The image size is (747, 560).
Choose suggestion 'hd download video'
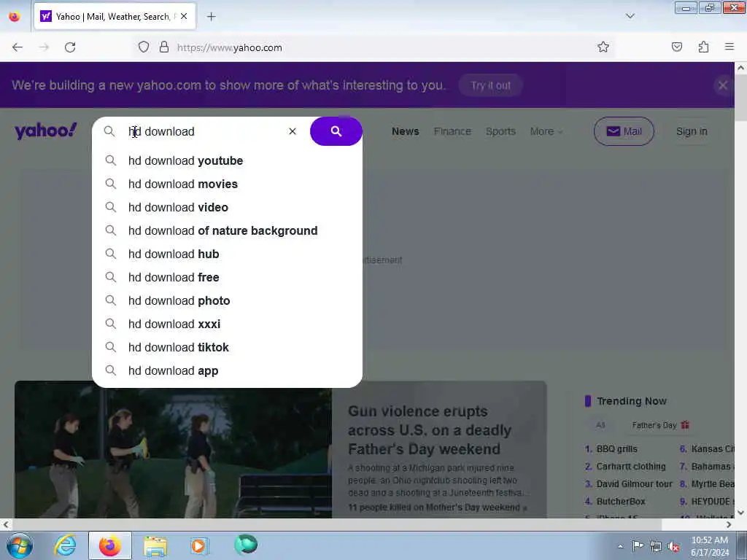228,207
